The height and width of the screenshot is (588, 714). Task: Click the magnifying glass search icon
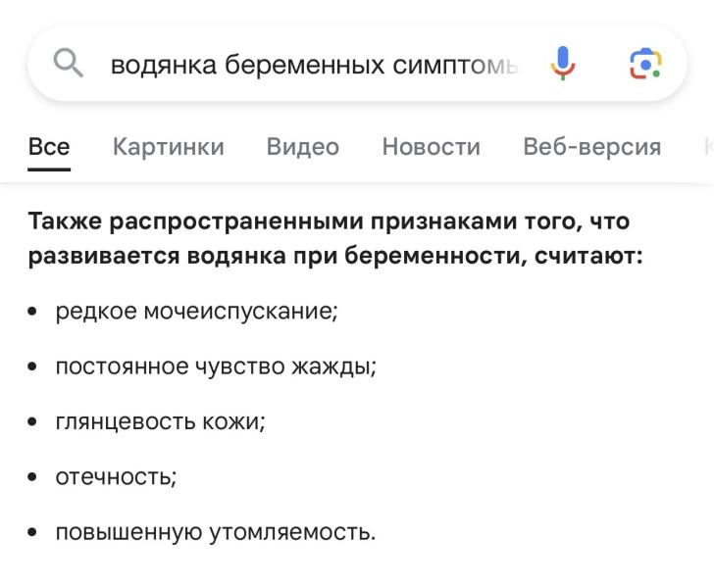68,65
